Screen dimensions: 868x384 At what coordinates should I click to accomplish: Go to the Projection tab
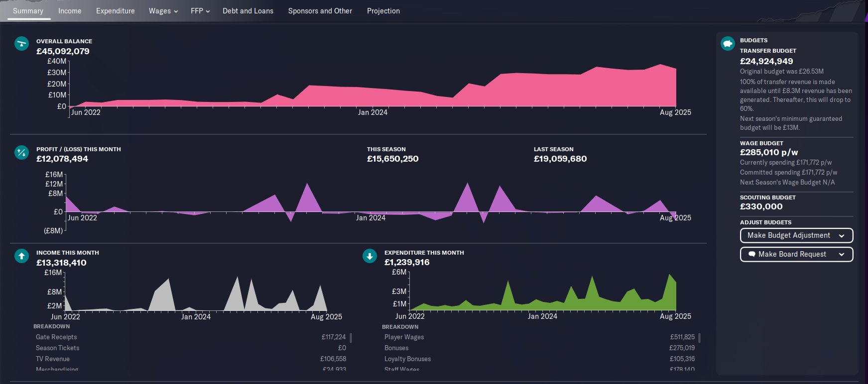383,11
